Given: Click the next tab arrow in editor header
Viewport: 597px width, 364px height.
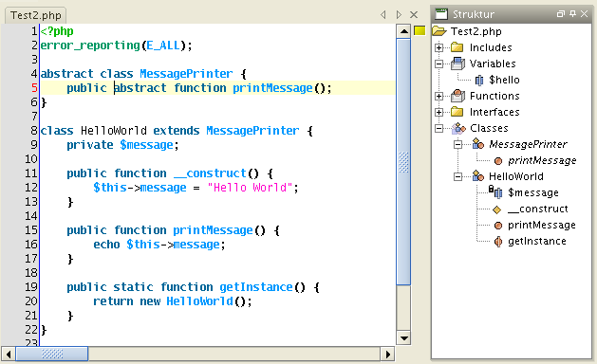Looking at the screenshot, I should point(399,14).
